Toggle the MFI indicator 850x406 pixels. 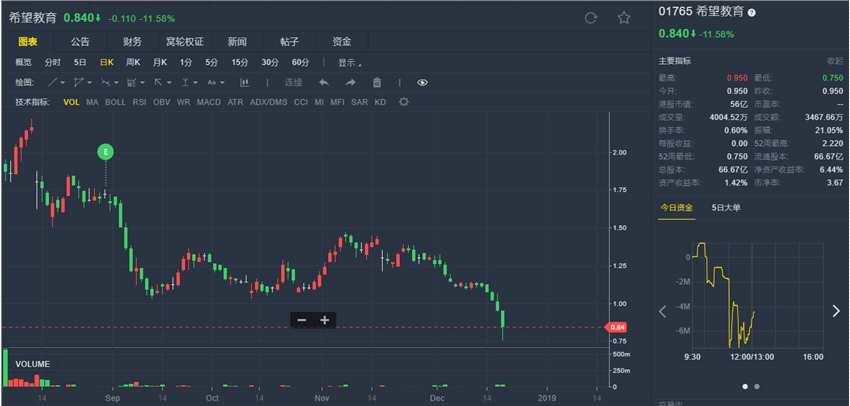pos(337,102)
